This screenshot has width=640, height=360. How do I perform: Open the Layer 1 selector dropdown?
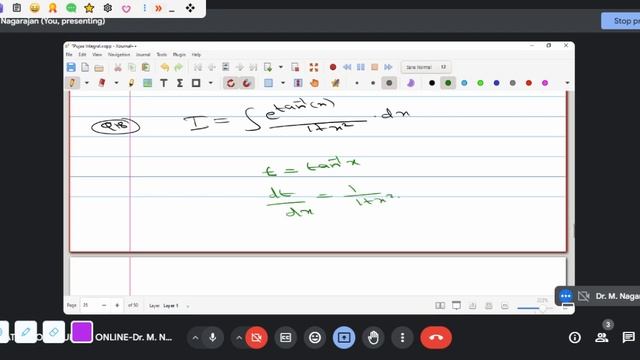click(176, 306)
